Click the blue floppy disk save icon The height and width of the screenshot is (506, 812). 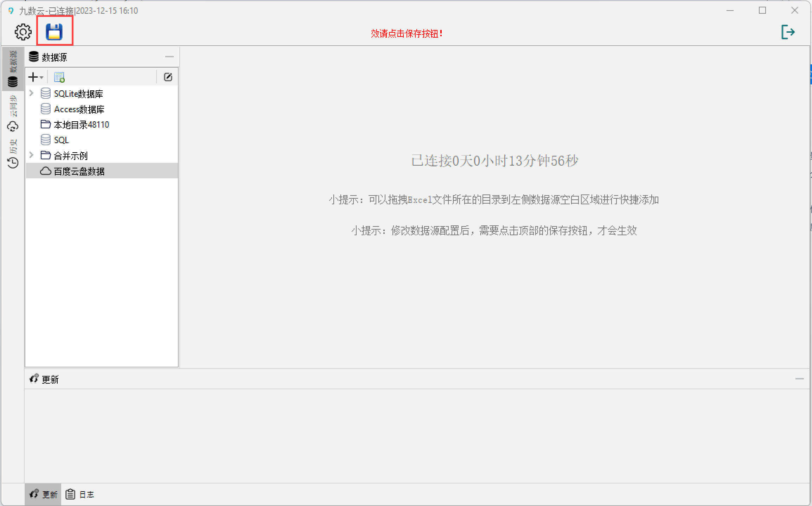point(54,32)
